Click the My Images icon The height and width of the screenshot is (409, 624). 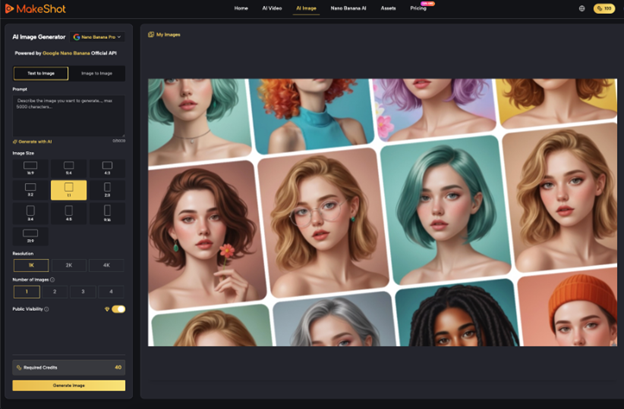[151, 35]
